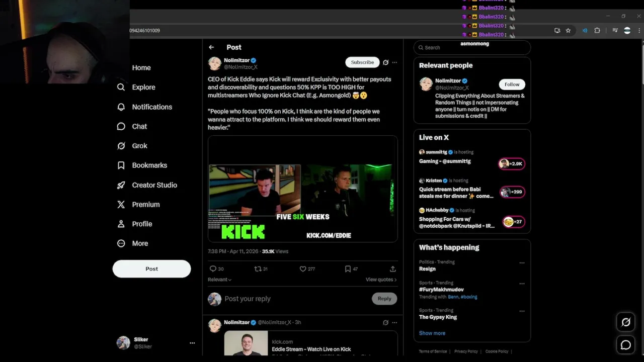
Task: Open browser three-dot menu
Action: (x=639, y=31)
